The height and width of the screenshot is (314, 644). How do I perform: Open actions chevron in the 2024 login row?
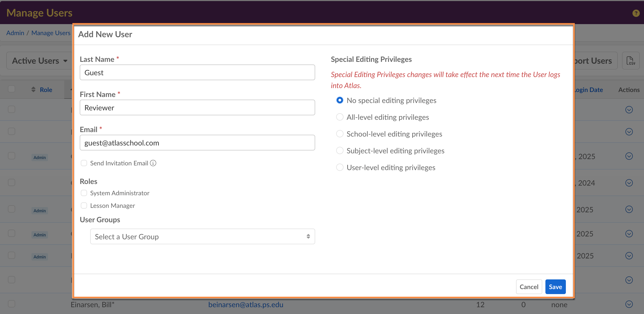coord(629,183)
